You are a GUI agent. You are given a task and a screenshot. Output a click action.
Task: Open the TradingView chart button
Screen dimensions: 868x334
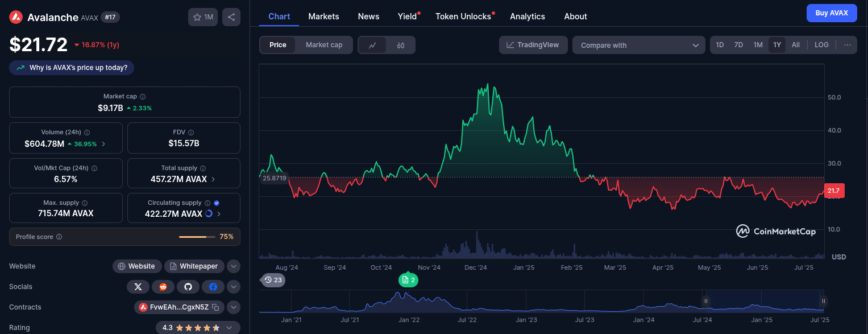pos(533,45)
